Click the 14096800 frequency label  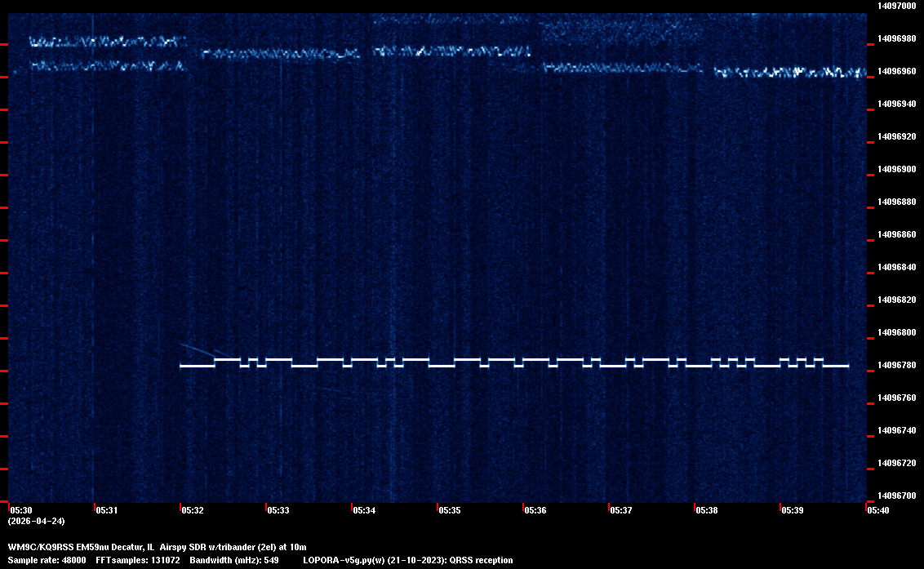click(x=895, y=332)
